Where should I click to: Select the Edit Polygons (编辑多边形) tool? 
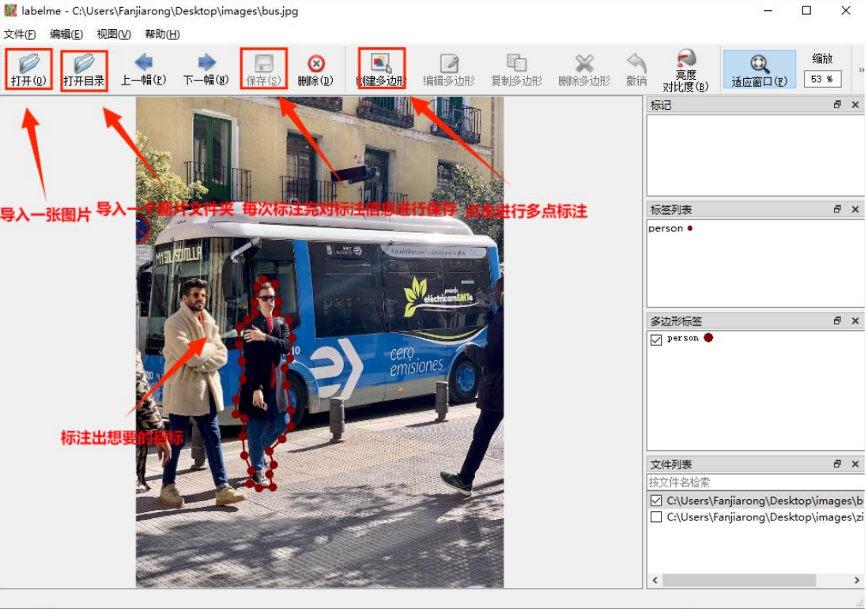point(449,70)
